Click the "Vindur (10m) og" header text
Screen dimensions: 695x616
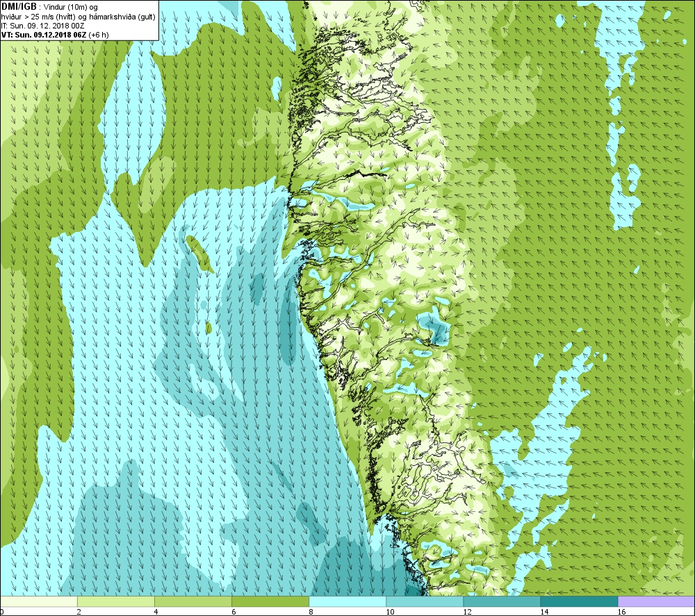coord(71,8)
